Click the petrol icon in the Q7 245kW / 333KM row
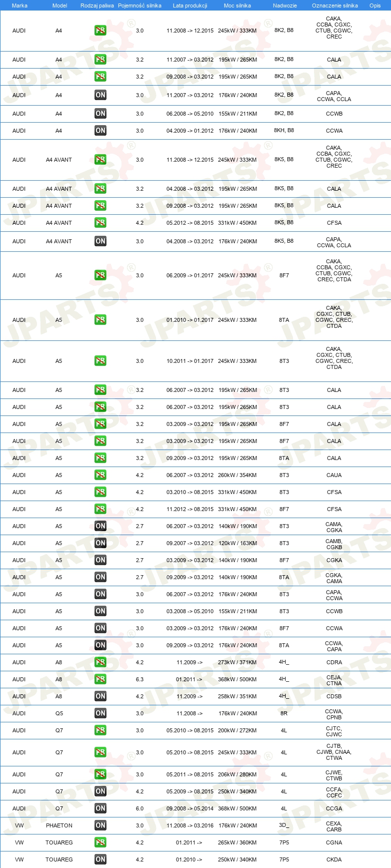Image resolution: width=391 pixels, height=868 pixels. 100,752
